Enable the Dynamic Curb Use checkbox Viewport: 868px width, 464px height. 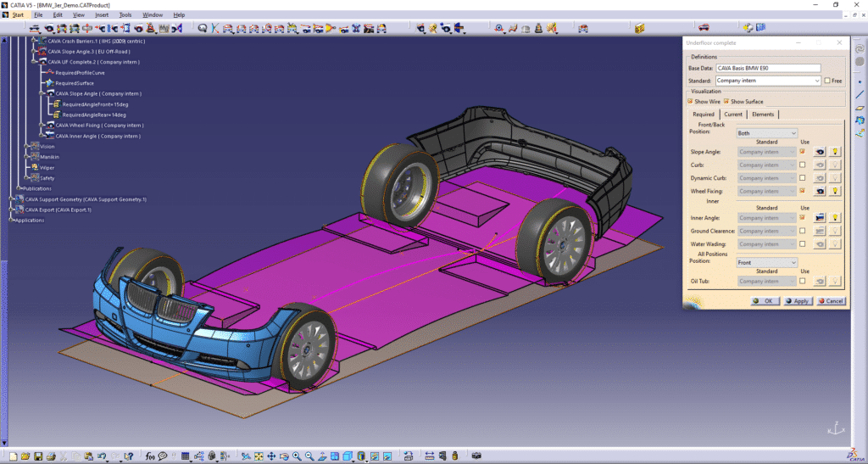click(802, 178)
